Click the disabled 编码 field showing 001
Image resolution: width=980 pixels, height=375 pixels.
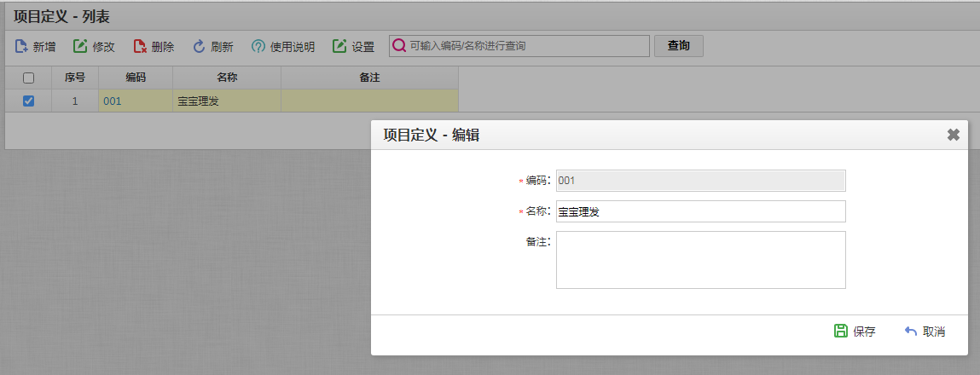tap(700, 181)
